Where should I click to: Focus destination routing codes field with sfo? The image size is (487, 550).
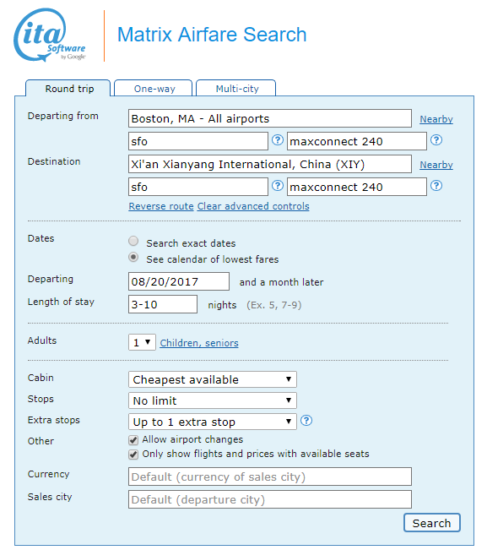click(x=198, y=187)
